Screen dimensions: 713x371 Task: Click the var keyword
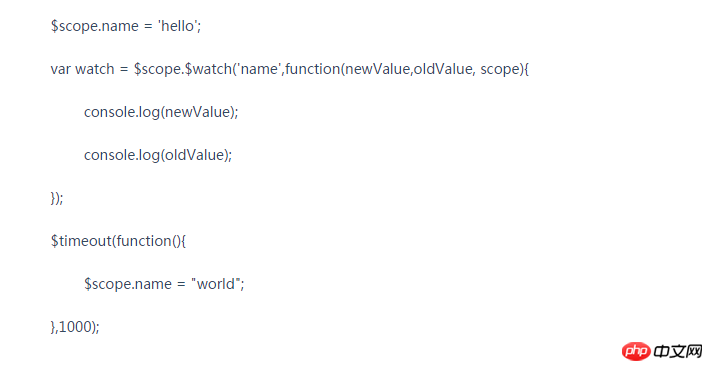pos(60,69)
